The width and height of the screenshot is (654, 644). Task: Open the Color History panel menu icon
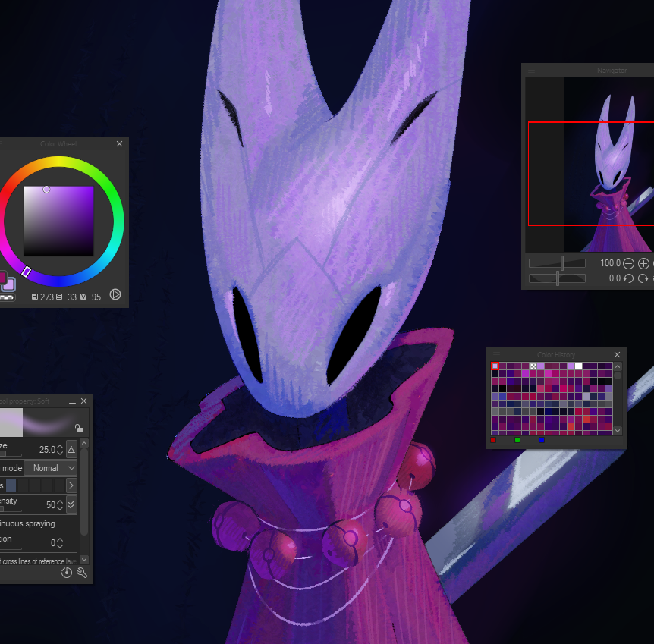tap(496, 354)
